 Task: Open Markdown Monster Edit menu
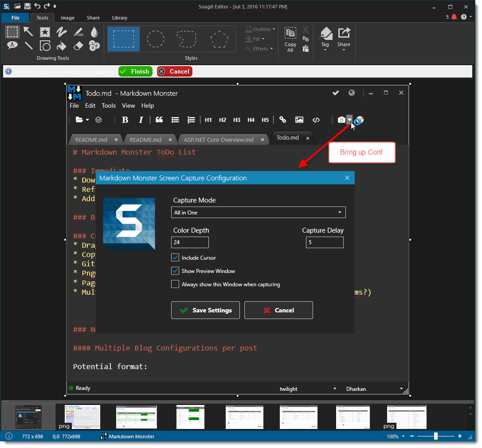pos(90,105)
